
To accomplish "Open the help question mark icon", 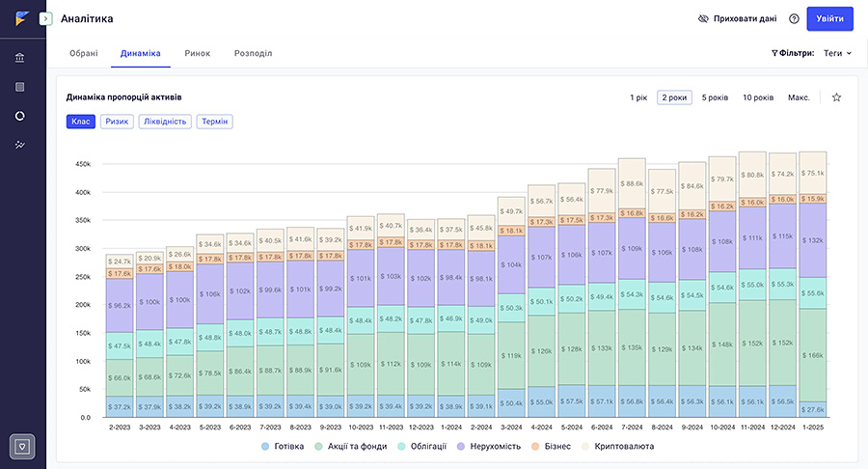I will [794, 19].
